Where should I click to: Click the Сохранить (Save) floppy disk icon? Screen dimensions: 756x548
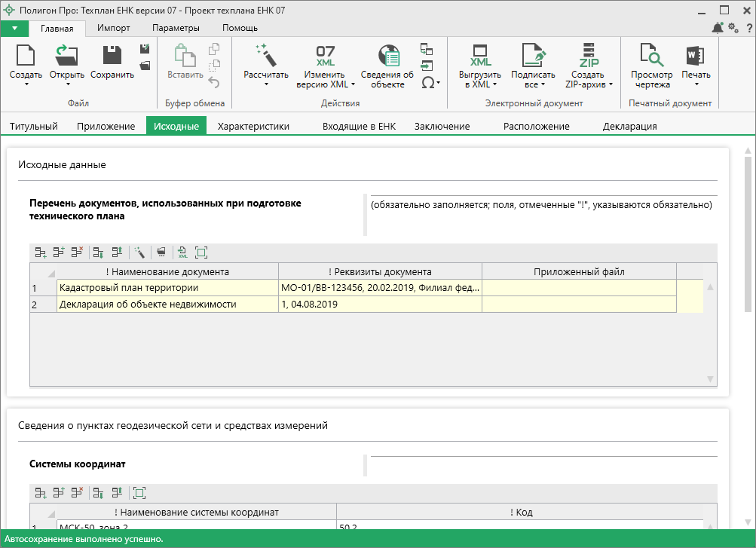(112, 56)
